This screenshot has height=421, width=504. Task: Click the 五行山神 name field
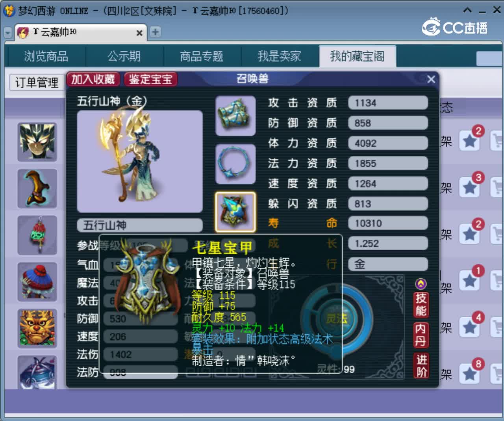(x=140, y=225)
